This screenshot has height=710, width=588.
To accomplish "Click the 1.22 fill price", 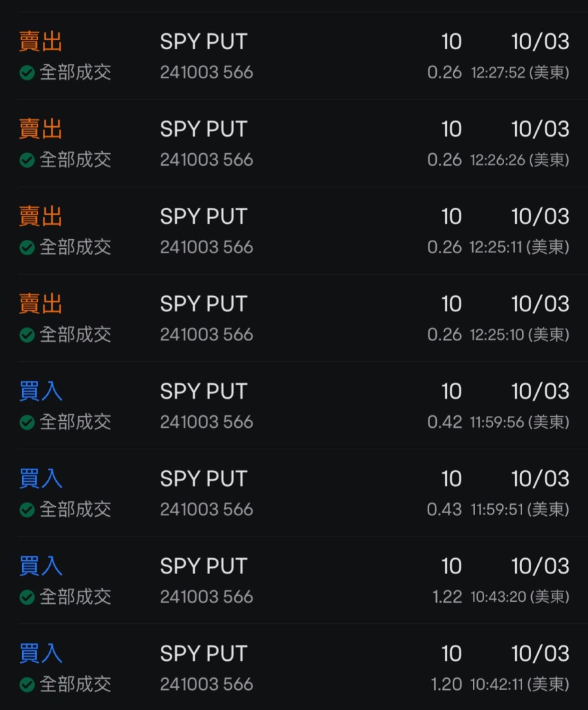I will click(x=446, y=597).
